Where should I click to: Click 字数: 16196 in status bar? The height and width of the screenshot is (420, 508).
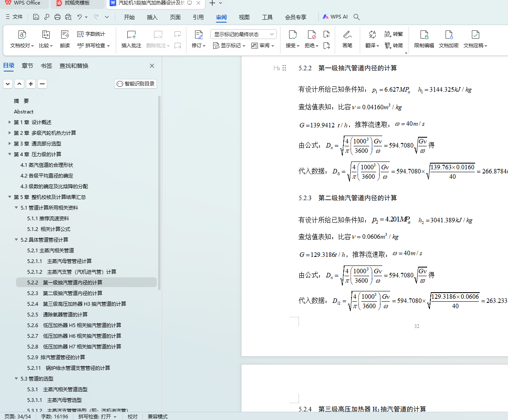click(55, 416)
